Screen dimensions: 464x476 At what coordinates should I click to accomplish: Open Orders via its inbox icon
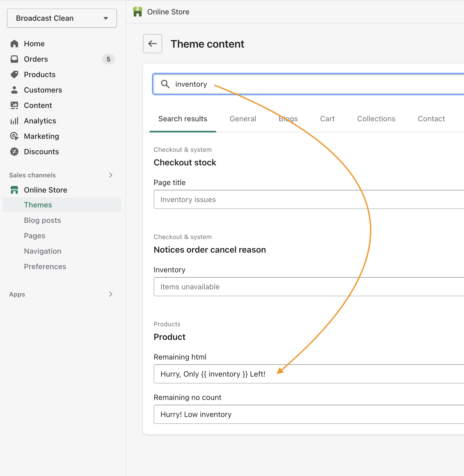(x=14, y=59)
